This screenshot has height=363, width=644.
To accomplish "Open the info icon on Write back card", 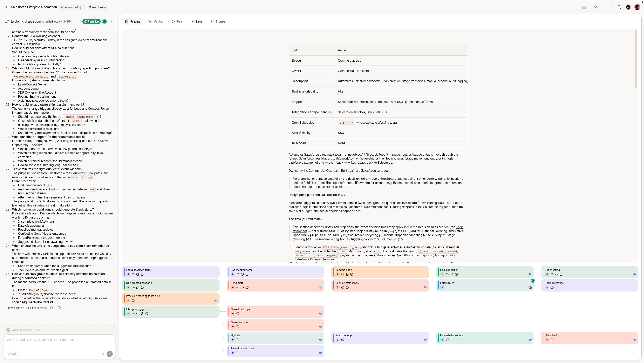I will pyautogui.click(x=552, y=340).
